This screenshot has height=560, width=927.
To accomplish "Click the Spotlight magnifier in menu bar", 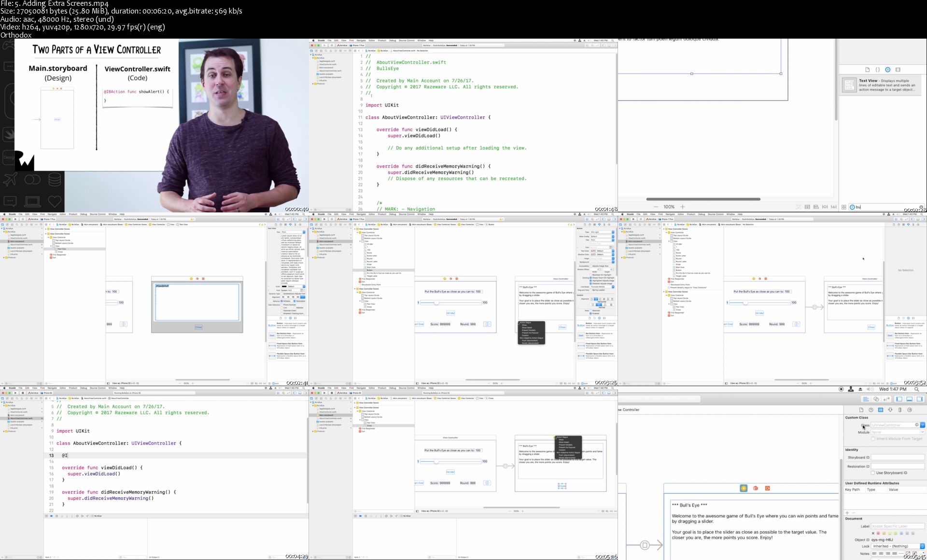I will [916, 389].
